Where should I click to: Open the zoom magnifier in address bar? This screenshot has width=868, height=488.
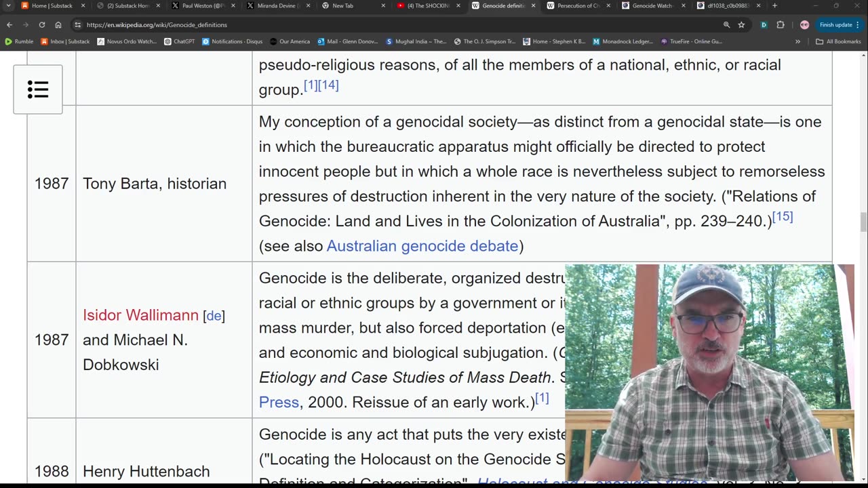click(726, 25)
